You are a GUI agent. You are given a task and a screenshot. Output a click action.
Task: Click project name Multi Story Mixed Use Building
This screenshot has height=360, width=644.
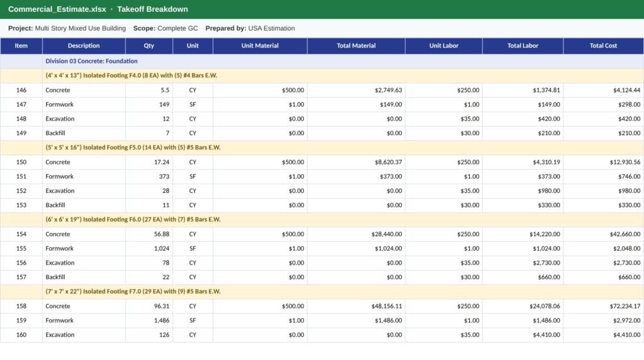[x=80, y=28]
